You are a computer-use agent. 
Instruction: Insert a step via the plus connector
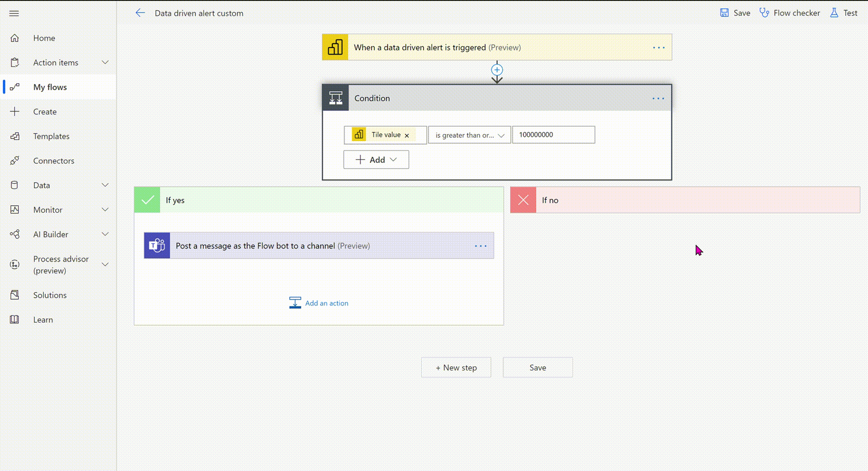click(x=497, y=70)
